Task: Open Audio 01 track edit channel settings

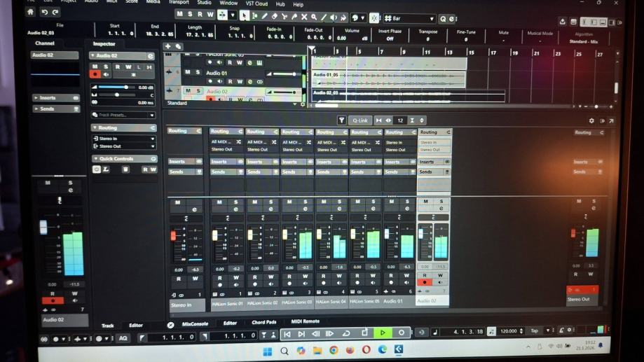Action: (x=249, y=82)
